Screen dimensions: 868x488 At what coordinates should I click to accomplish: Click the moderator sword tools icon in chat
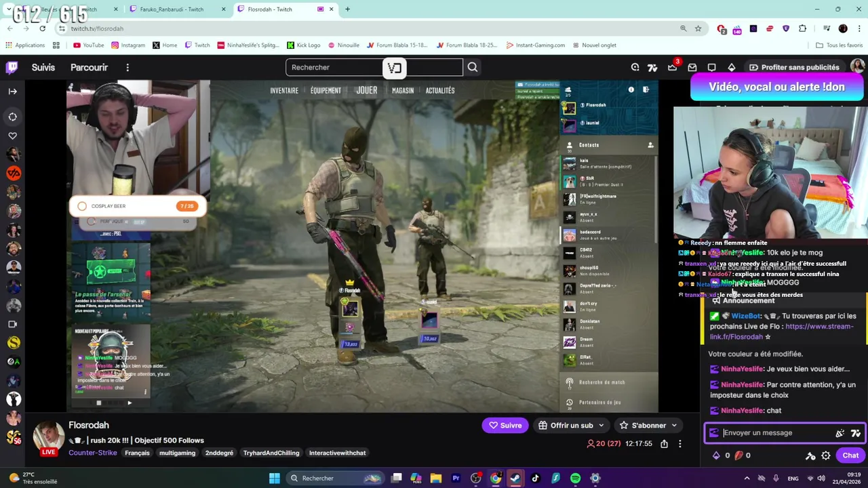(810, 455)
